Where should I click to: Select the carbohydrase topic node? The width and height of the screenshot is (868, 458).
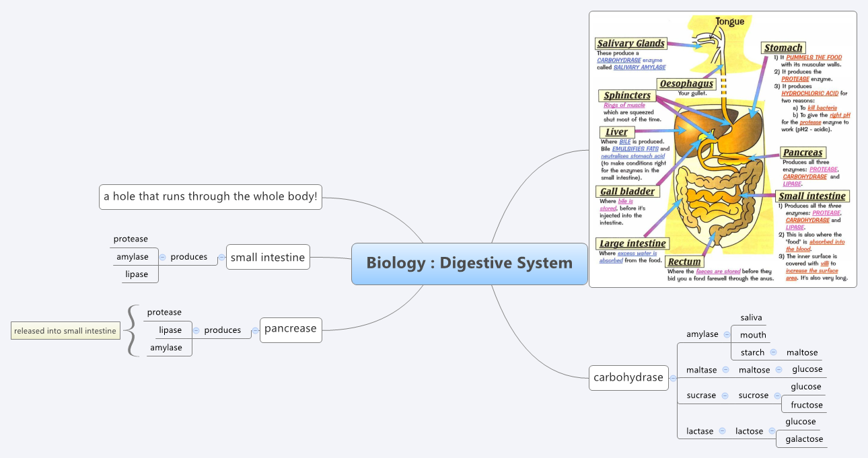[x=628, y=378]
